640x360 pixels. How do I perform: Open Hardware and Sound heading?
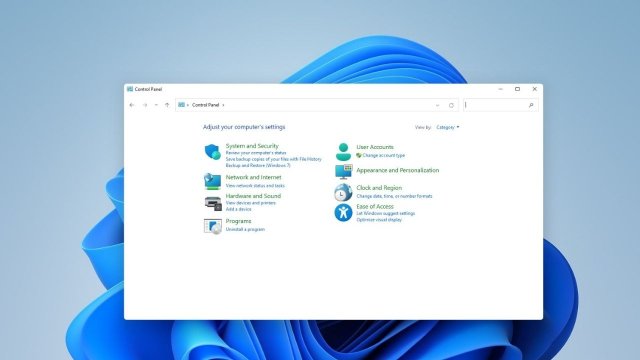click(253, 196)
